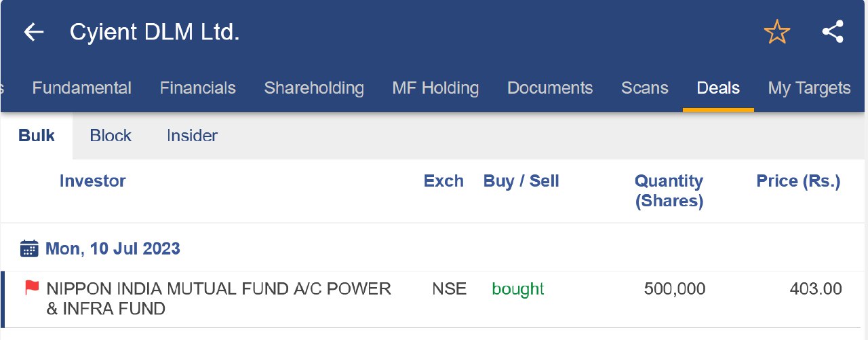Show Insider deals sub-tab

[192, 136]
